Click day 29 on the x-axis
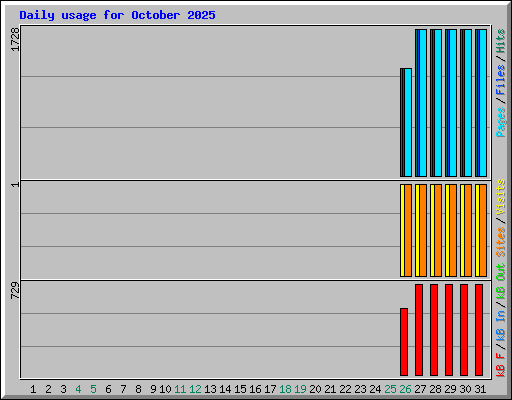The height and width of the screenshot is (400, 512). pos(450,389)
